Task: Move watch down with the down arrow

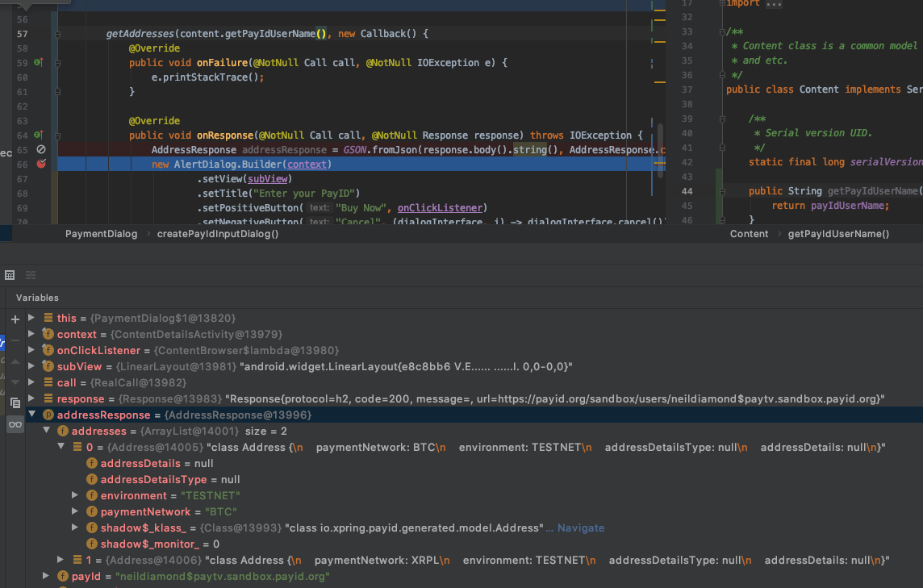Action: [x=15, y=382]
